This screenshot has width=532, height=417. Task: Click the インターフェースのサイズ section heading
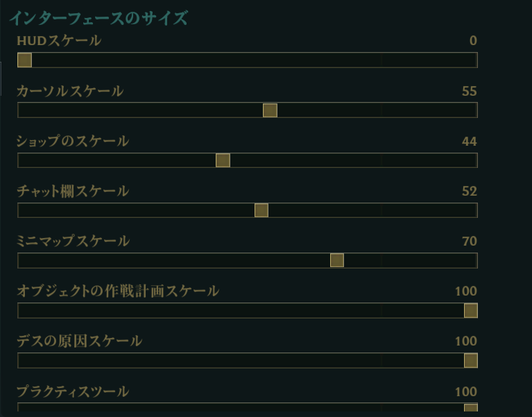point(98,18)
